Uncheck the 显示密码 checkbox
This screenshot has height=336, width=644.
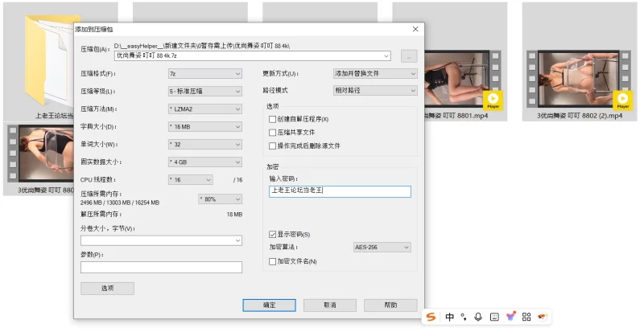(273, 234)
